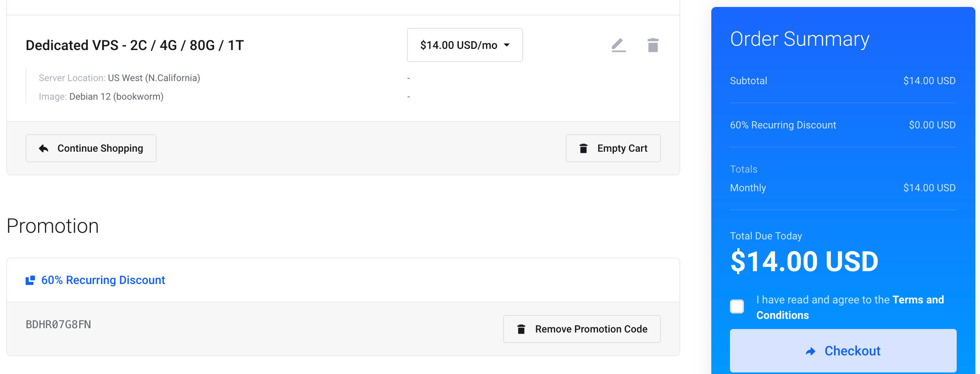
Task: Click the trash icon in Remove Promotion Code
Action: [521, 329]
